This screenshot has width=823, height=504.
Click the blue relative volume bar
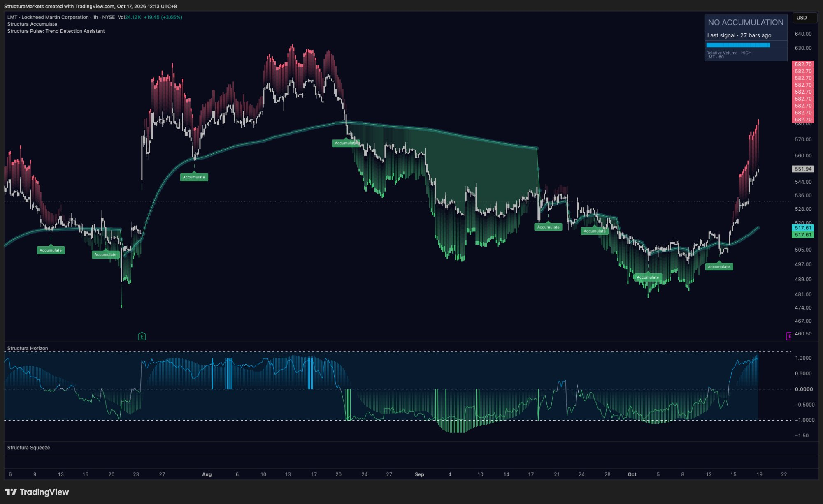[738, 45]
